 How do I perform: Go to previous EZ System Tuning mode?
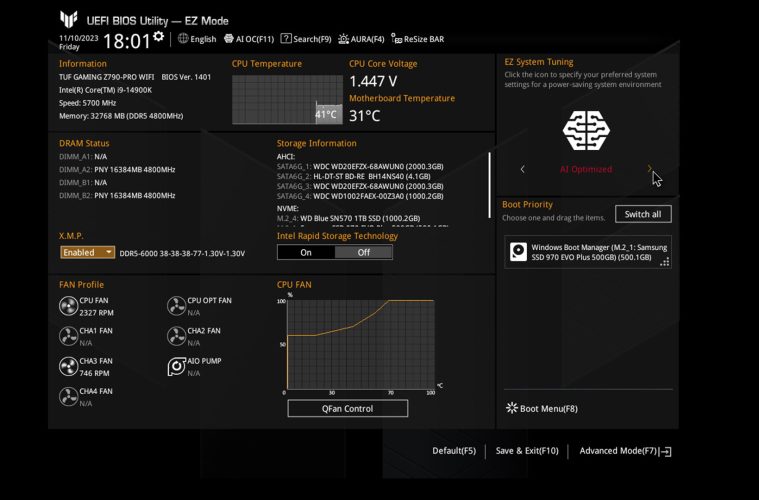click(x=522, y=169)
